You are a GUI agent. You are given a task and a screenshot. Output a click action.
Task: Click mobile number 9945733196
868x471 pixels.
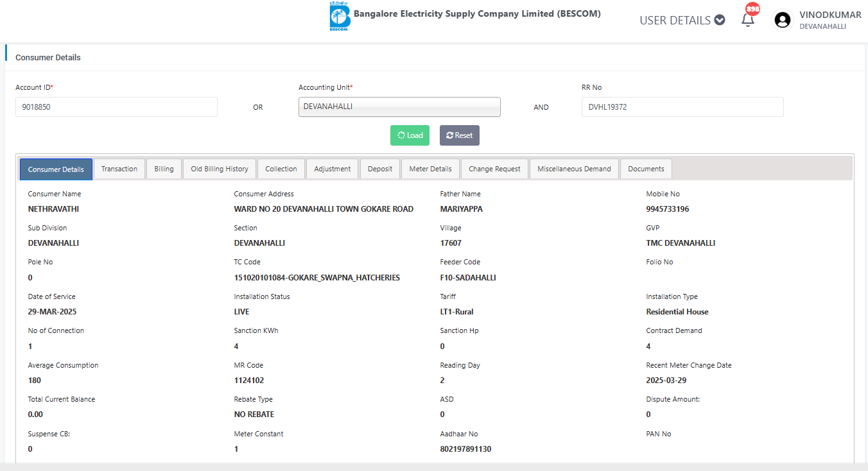668,209
